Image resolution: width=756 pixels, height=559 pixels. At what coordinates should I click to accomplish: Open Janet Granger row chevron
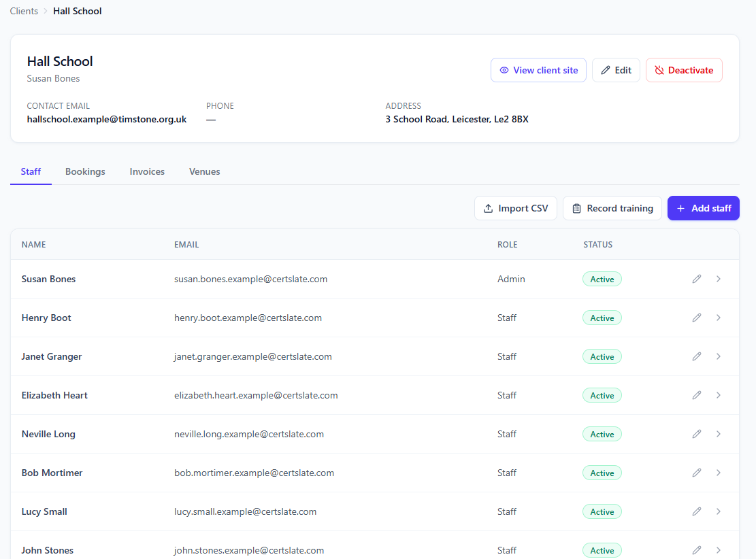point(719,356)
